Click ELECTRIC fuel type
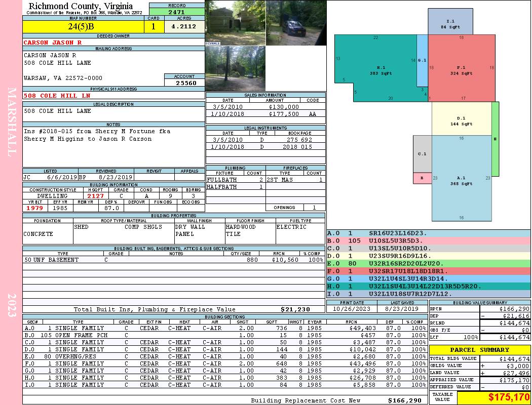The image size is (532, 405). click(x=291, y=227)
